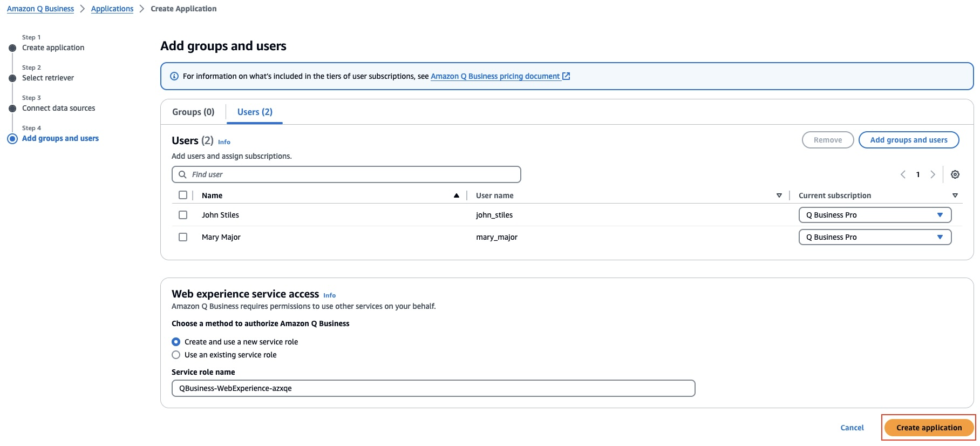Image resolution: width=980 pixels, height=446 pixels.
Task: Go to Step 1 Create application
Action: [x=53, y=48]
